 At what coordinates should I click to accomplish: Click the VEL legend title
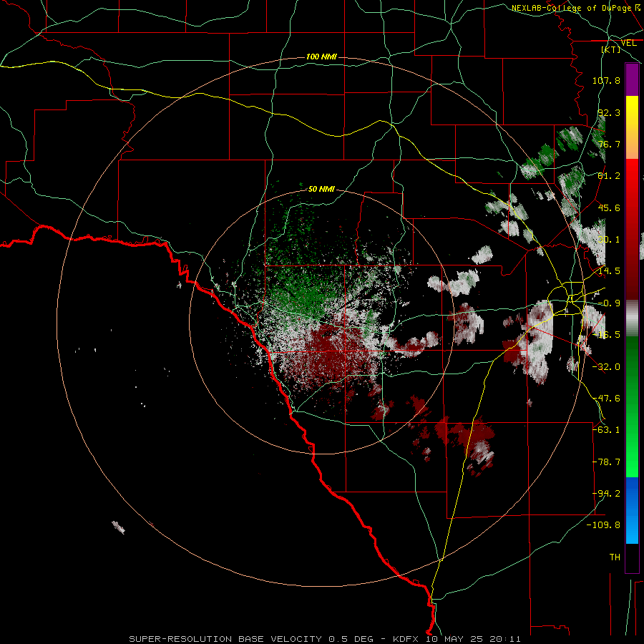click(x=628, y=43)
